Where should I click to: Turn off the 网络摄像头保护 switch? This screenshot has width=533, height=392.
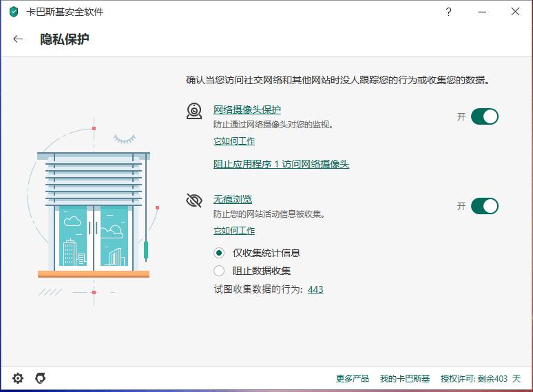484,116
